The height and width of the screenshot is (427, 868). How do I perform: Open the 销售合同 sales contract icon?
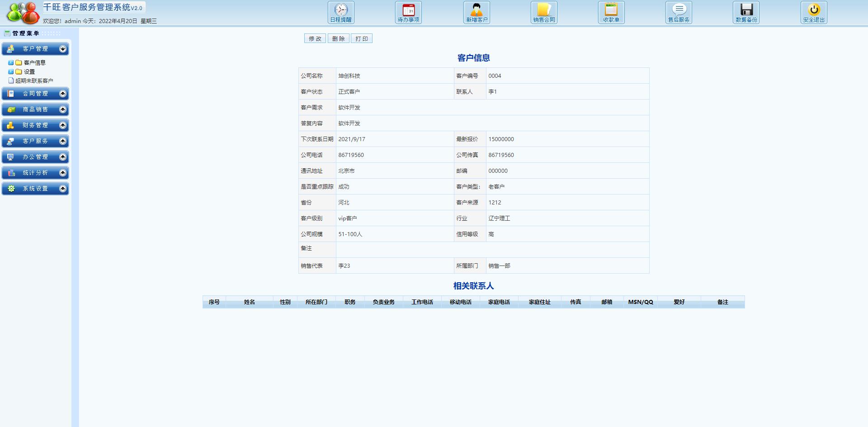544,13
